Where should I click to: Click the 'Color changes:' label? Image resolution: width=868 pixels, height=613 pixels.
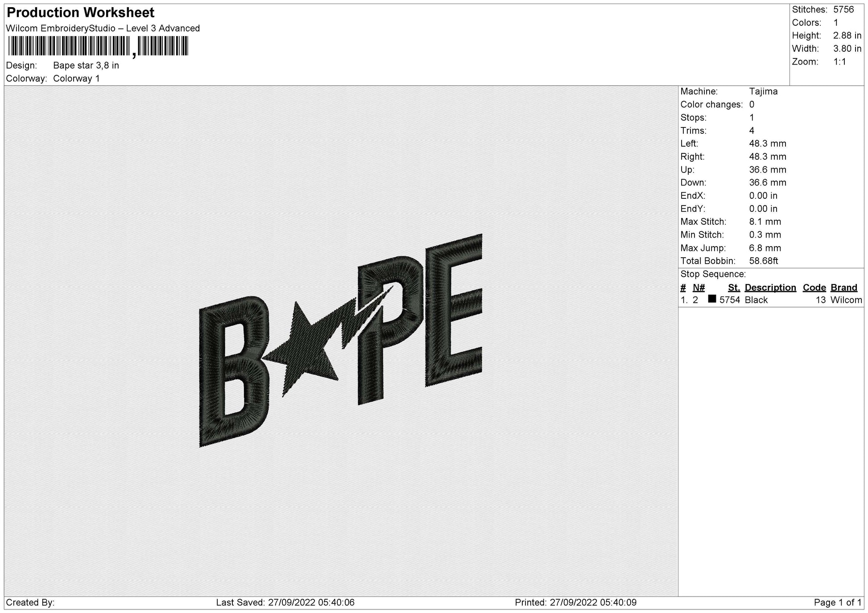coord(711,105)
